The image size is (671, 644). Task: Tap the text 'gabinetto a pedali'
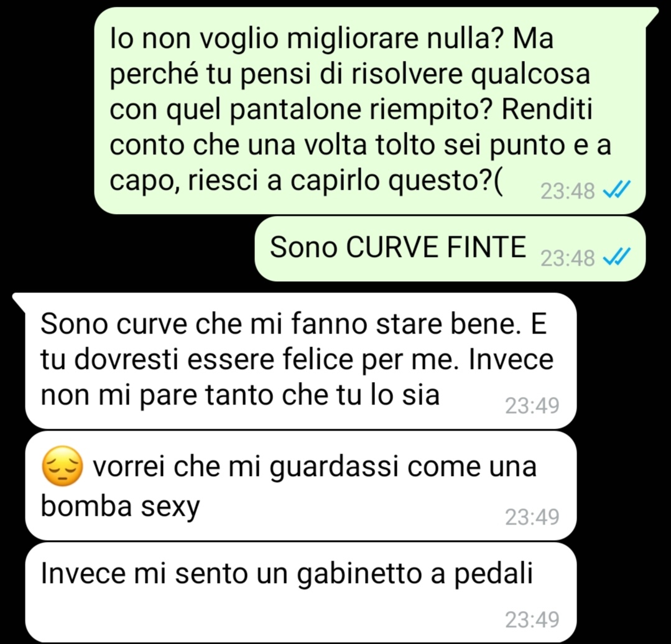click(415, 575)
